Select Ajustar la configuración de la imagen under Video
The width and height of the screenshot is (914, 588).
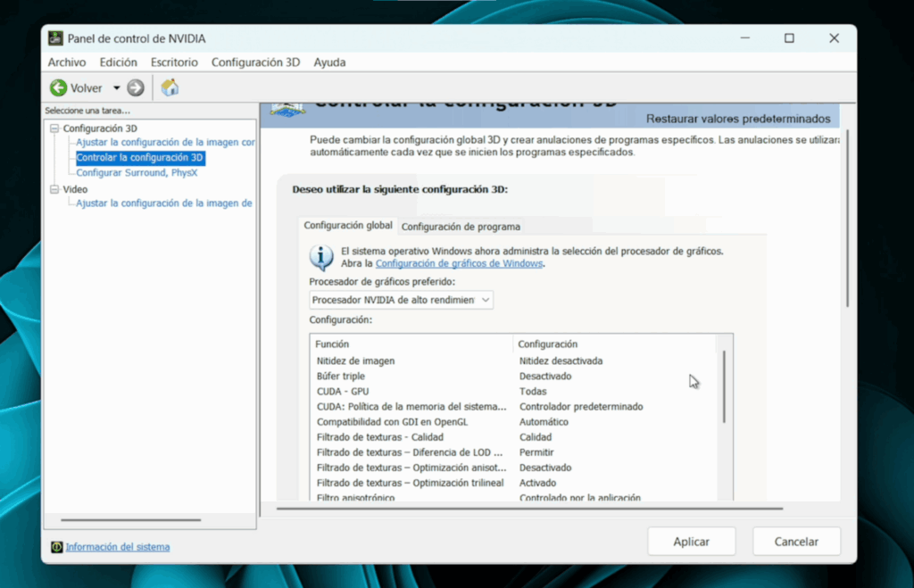pos(164,203)
